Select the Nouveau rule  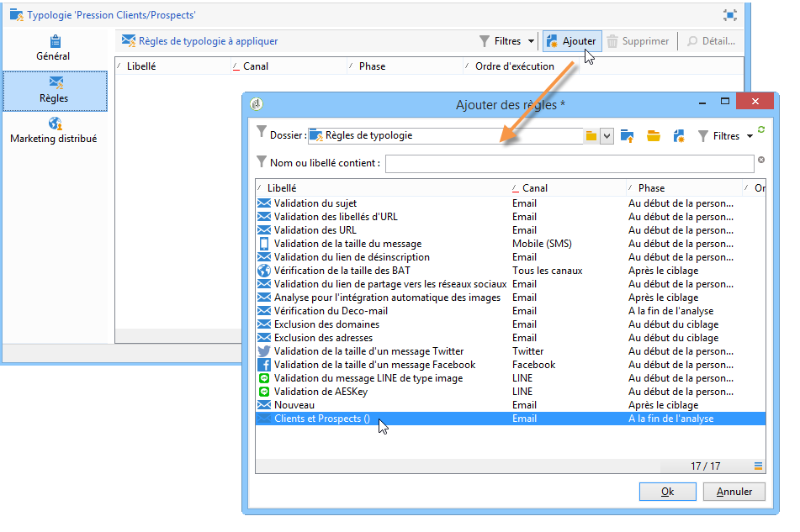coord(511,405)
